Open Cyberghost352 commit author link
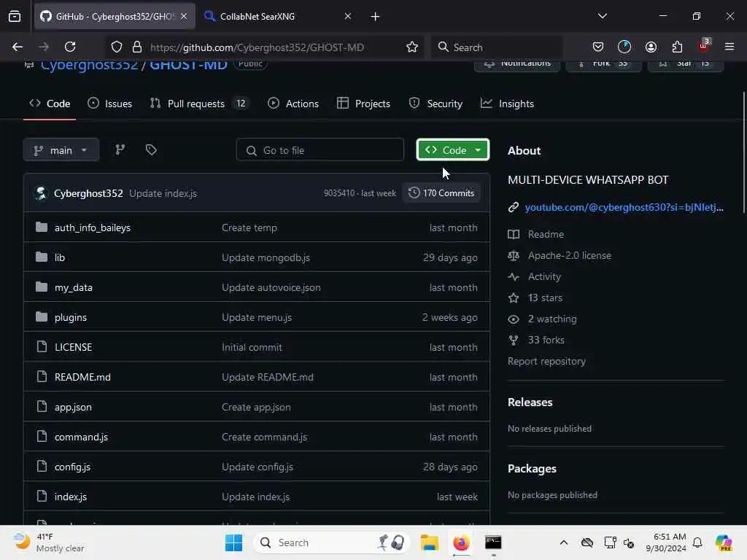747x560 pixels. coord(88,193)
